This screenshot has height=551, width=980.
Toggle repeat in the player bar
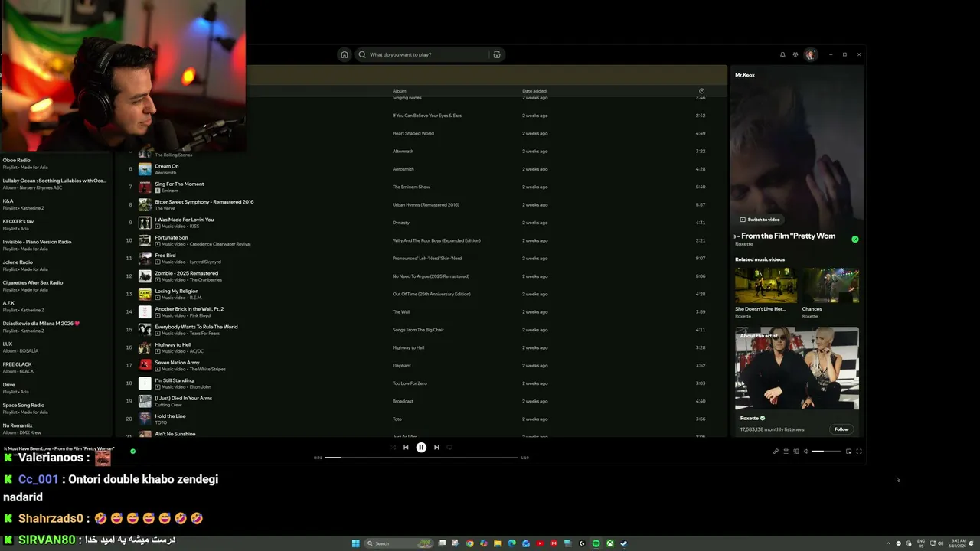click(x=449, y=448)
